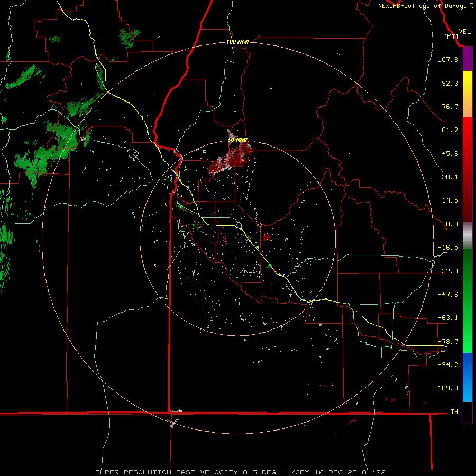Select the purple top segment of color bar
The width and height of the screenshot is (476, 476).
(x=467, y=59)
